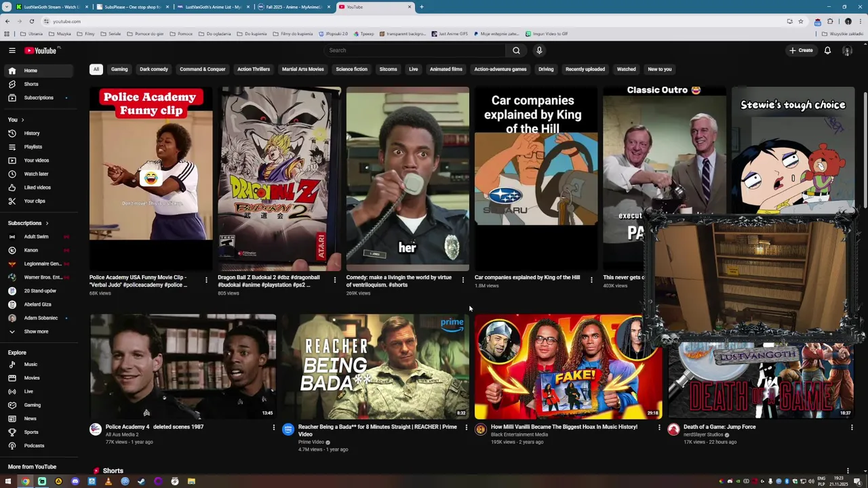Switch to the Fall 2025 Anime browser tab
Image resolution: width=868 pixels, height=488 pixels.
(294, 7)
